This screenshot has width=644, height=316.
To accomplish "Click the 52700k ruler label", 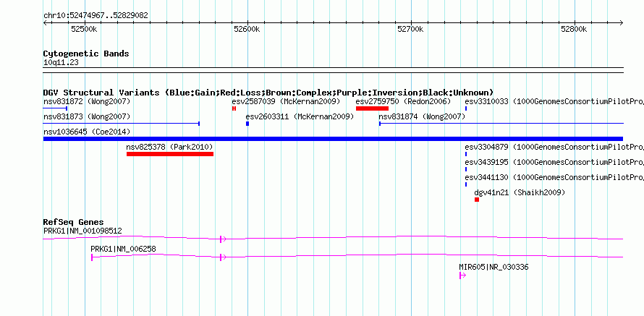I will click(x=410, y=30).
